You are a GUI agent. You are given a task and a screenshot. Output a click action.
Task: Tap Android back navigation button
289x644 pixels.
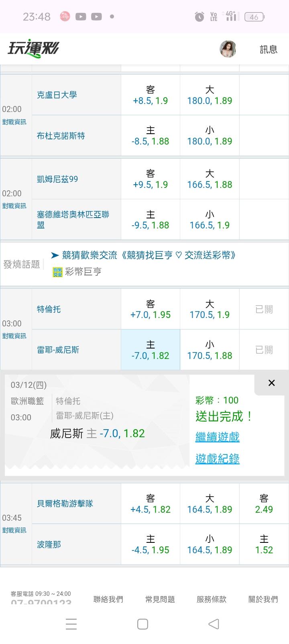pos(214,624)
